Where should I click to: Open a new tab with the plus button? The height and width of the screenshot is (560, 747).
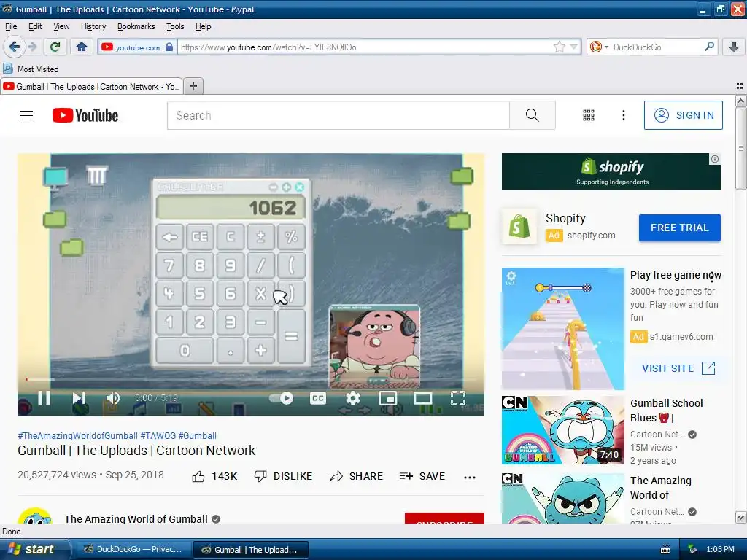click(193, 86)
